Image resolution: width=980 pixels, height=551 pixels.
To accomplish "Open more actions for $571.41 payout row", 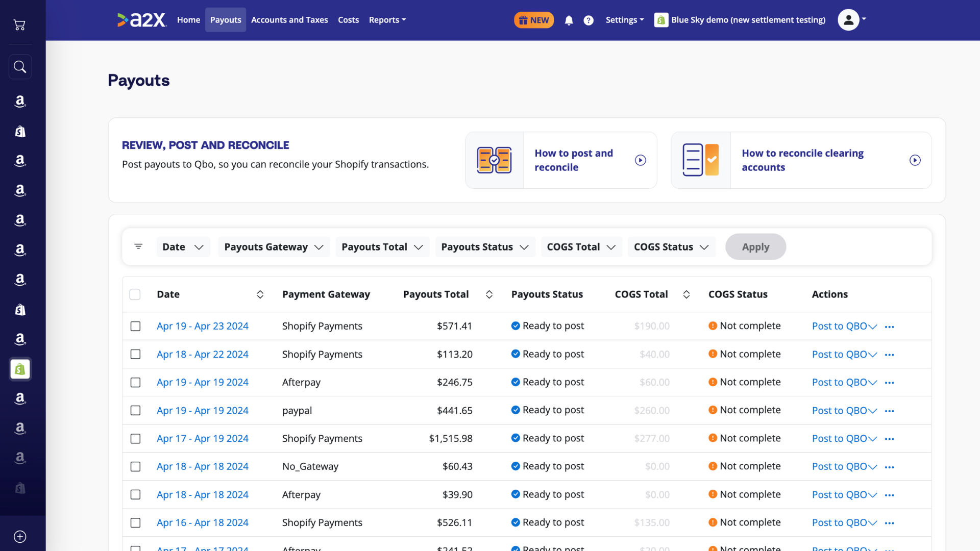I will click(x=889, y=327).
